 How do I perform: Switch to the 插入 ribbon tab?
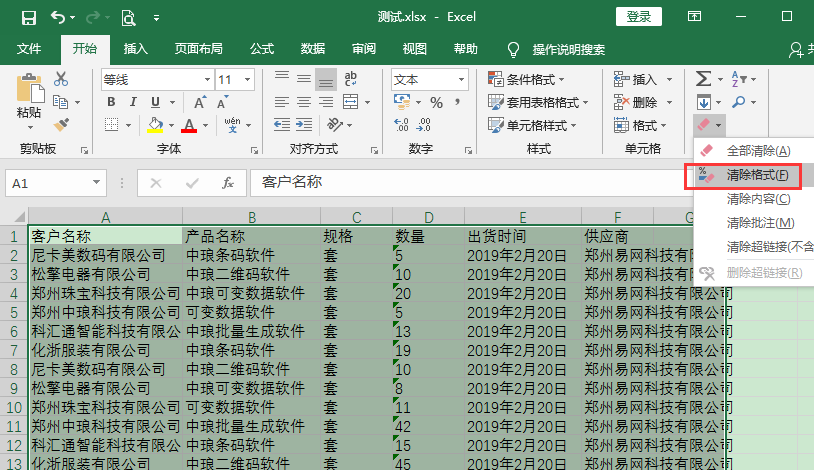(135, 49)
